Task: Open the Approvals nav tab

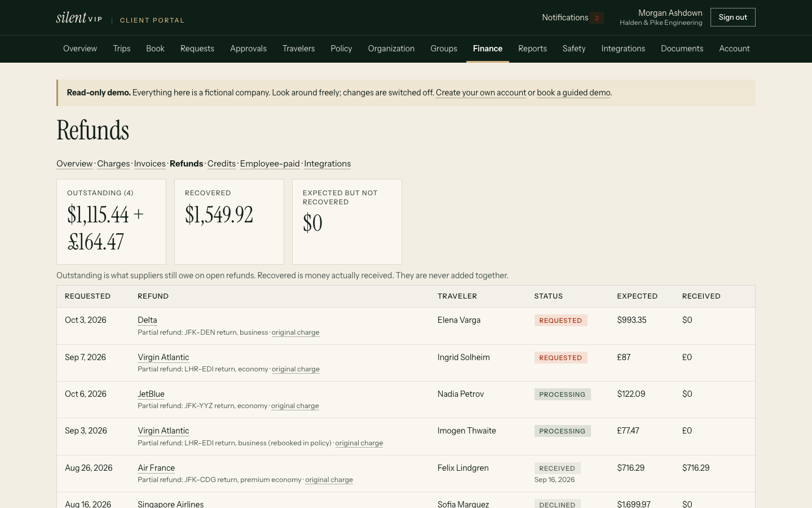Action: 248,49
